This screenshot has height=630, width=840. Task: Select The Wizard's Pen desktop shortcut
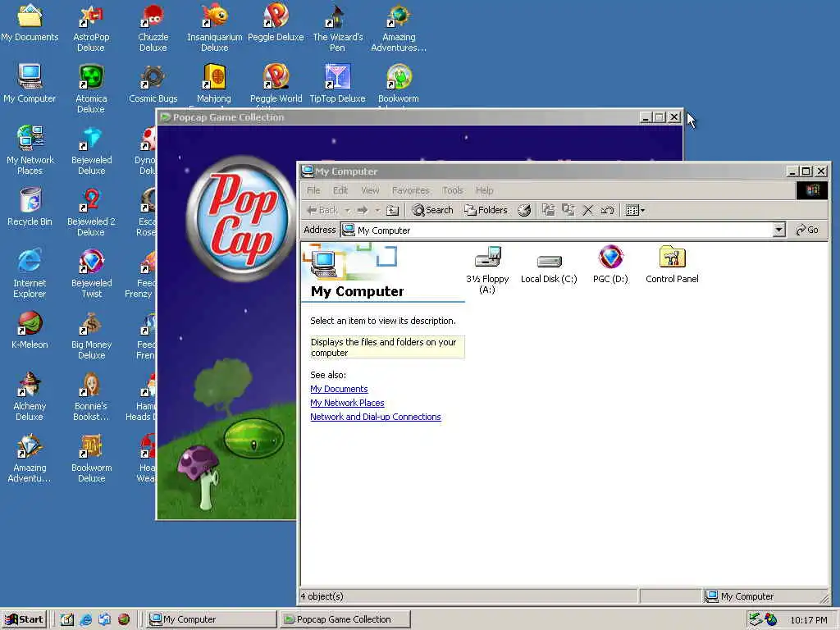[337, 29]
